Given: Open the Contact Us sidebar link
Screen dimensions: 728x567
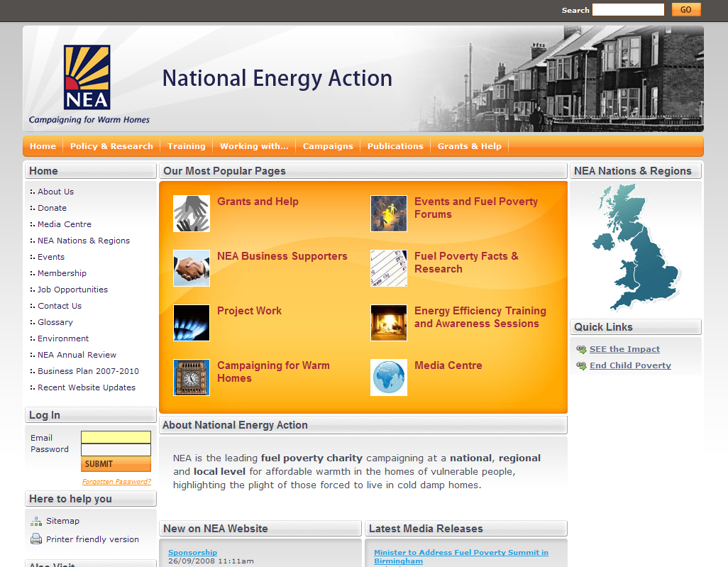Looking at the screenshot, I should click(x=60, y=306).
